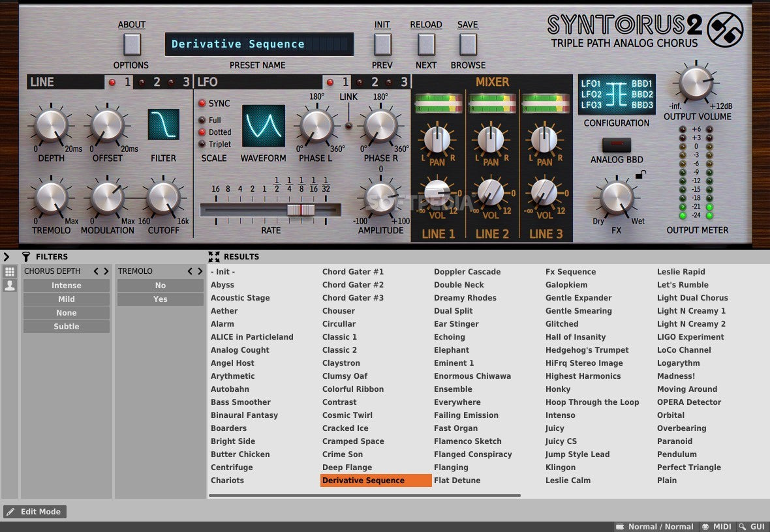Click the FX lock padlock icon
Screen dimensions: 770x532
[x=640, y=174]
